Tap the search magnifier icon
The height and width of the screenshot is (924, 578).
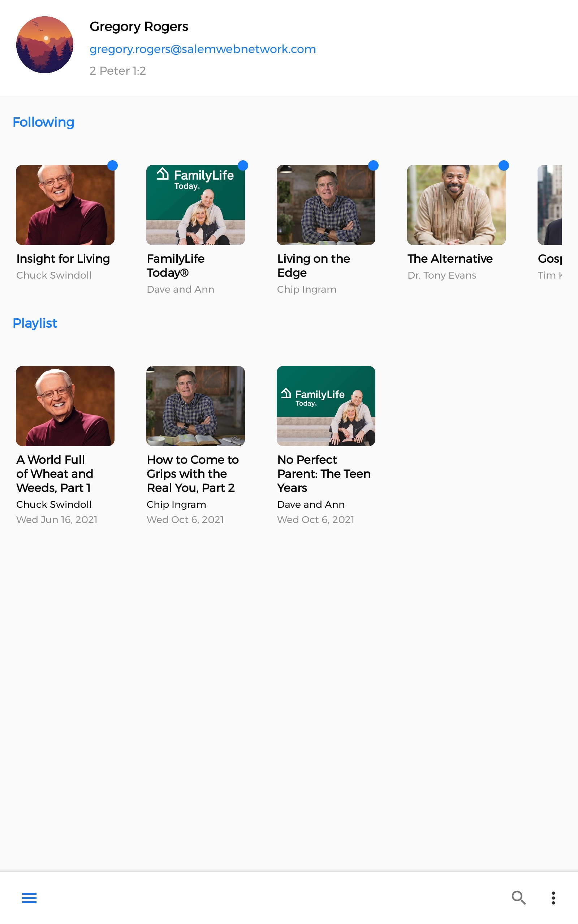pyautogui.click(x=519, y=898)
